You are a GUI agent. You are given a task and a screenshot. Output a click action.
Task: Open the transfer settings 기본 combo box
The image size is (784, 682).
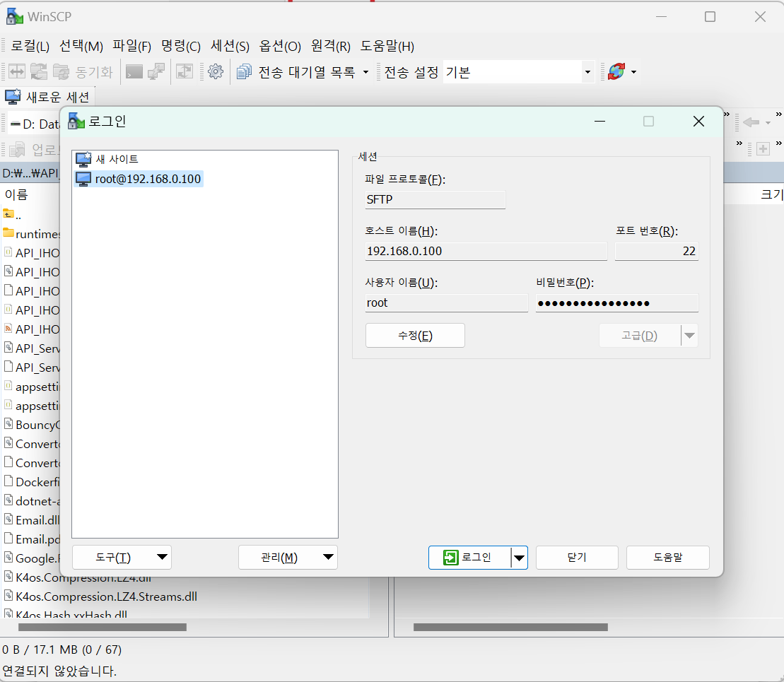[518, 72]
